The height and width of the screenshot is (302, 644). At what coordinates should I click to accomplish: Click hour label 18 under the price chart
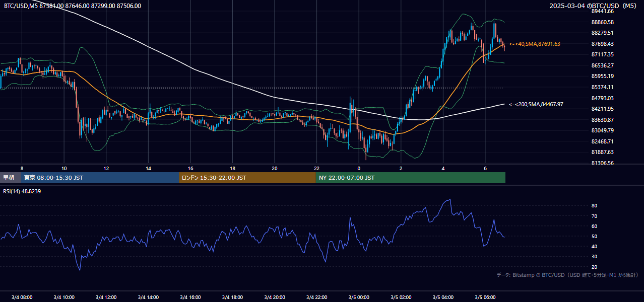pos(232,168)
